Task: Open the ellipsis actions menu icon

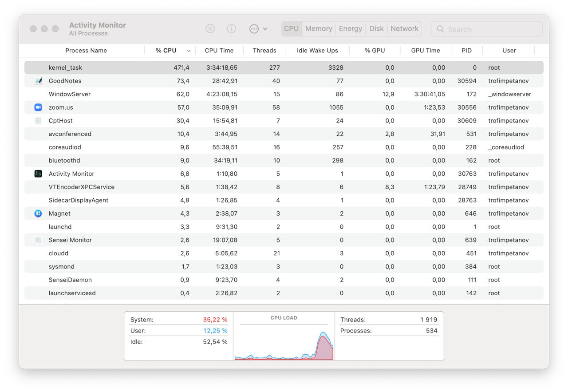Action: point(254,29)
